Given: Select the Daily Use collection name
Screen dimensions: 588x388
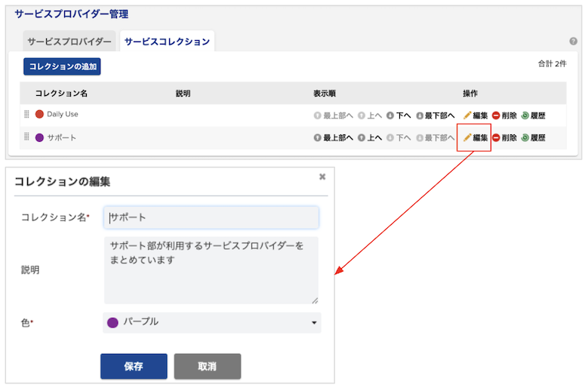Looking at the screenshot, I should pyautogui.click(x=63, y=114).
